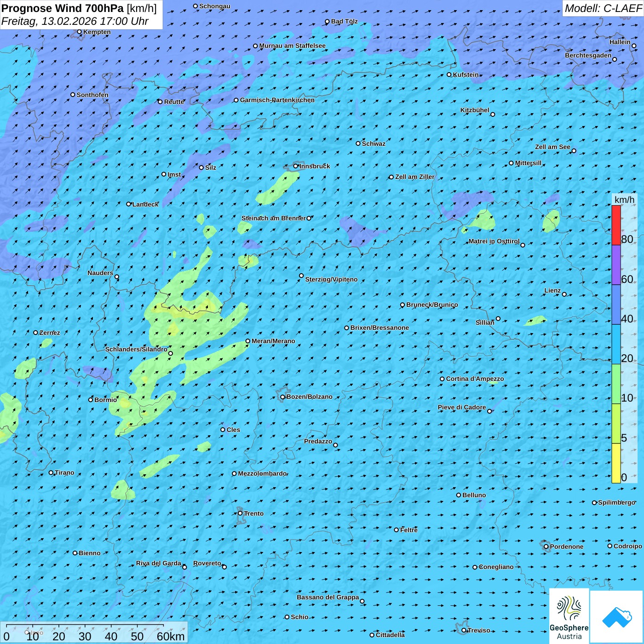Click the Hallein location dot

tap(634, 46)
